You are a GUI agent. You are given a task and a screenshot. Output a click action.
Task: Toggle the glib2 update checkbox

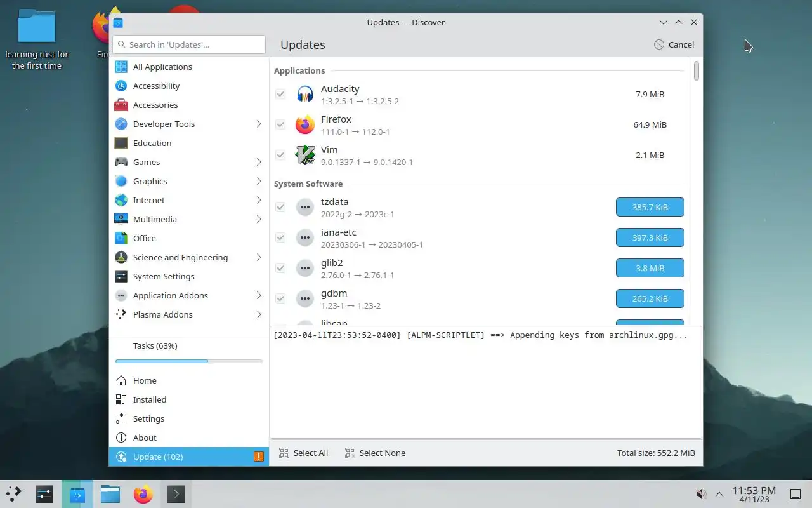click(280, 269)
